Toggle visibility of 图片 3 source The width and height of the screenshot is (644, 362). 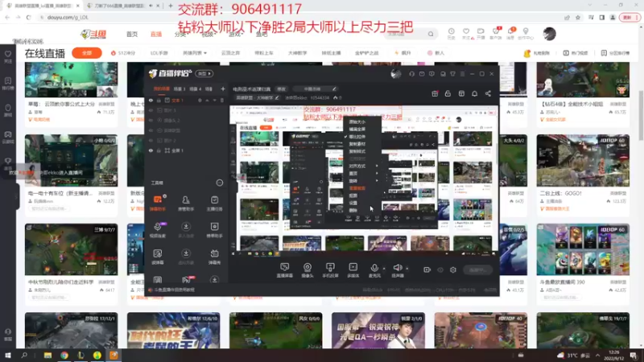pos(151,110)
